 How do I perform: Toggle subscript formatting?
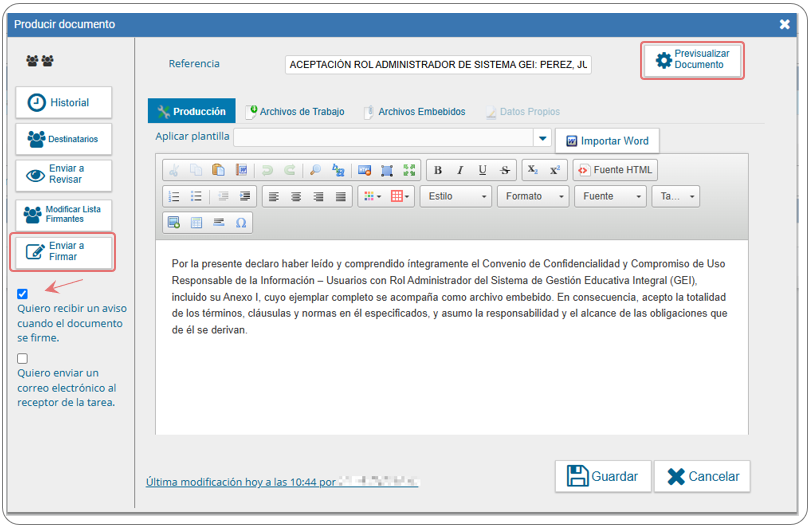[533, 170]
